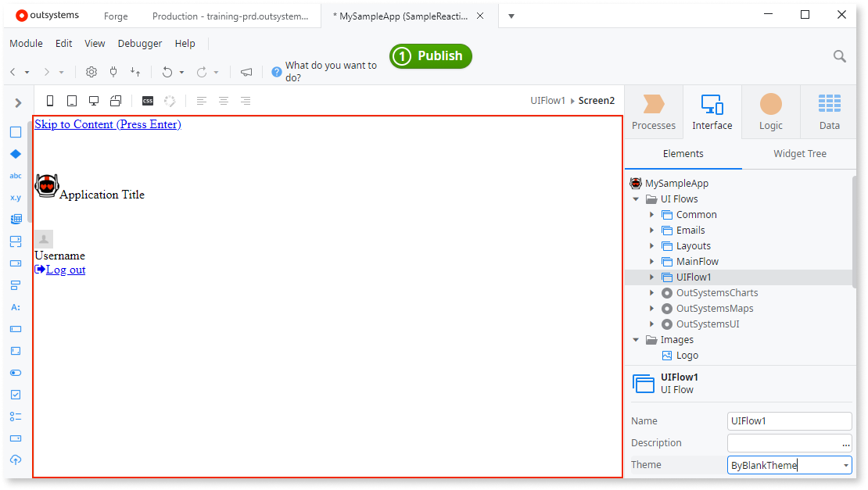Image resolution: width=868 pixels, height=490 pixels.
Task: Open the CSS editor
Action: tap(147, 100)
